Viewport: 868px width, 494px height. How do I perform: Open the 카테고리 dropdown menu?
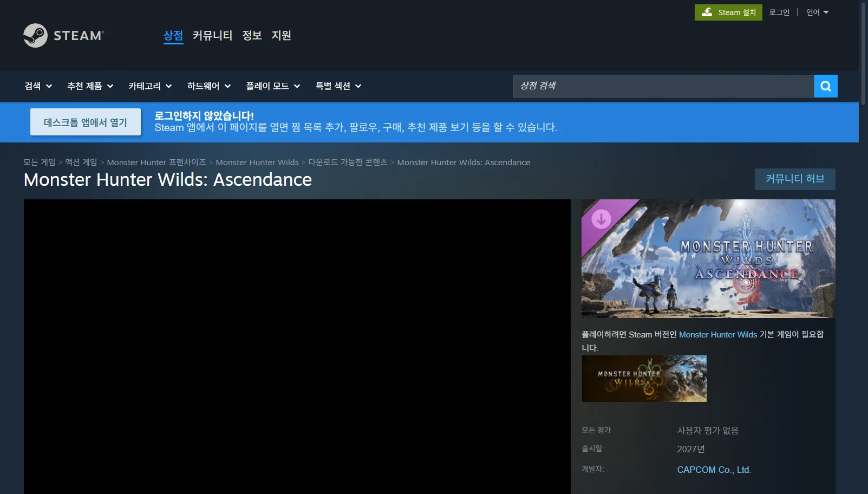click(150, 86)
